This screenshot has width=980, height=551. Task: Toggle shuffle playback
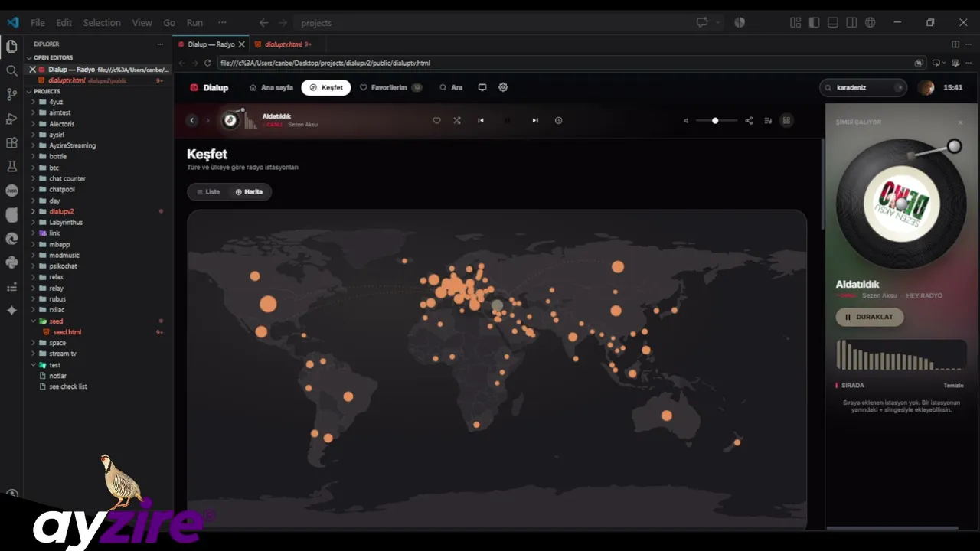click(x=457, y=120)
